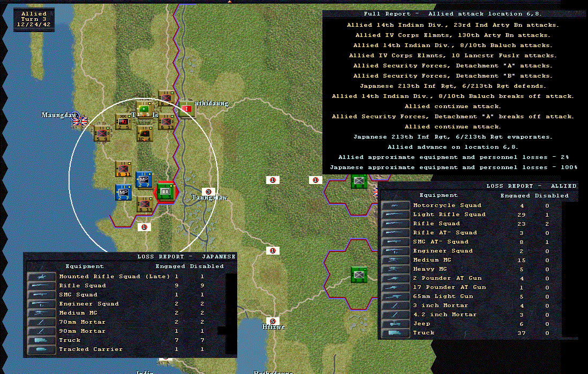Viewport: 588px width, 374px height.
Task: Click the Japanese Truck row icon
Action: pos(42,340)
